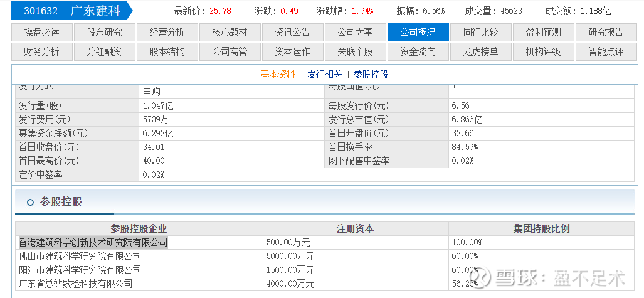The width and height of the screenshot is (644, 298).
Task: Select the 香港建筑科学创新技术研究院有限公司 row
Action: click(x=93, y=242)
